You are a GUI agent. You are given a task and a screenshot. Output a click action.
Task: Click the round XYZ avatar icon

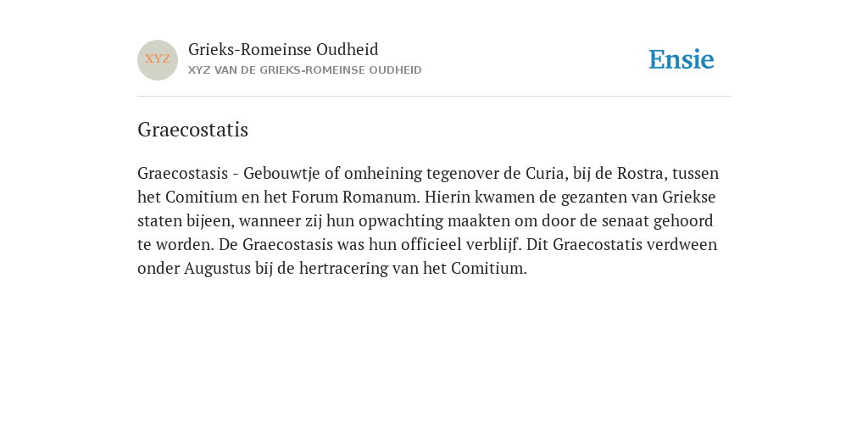[x=158, y=60]
